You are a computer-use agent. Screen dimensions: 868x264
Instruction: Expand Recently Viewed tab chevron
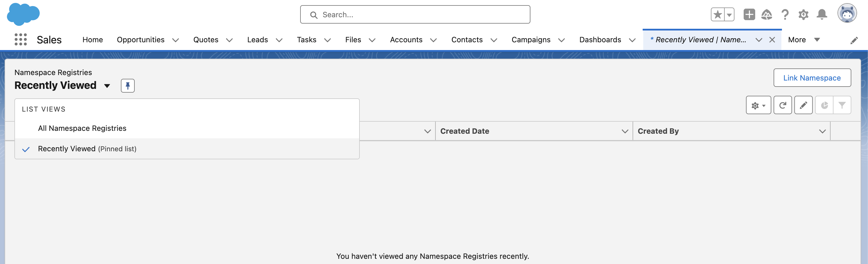[758, 40]
